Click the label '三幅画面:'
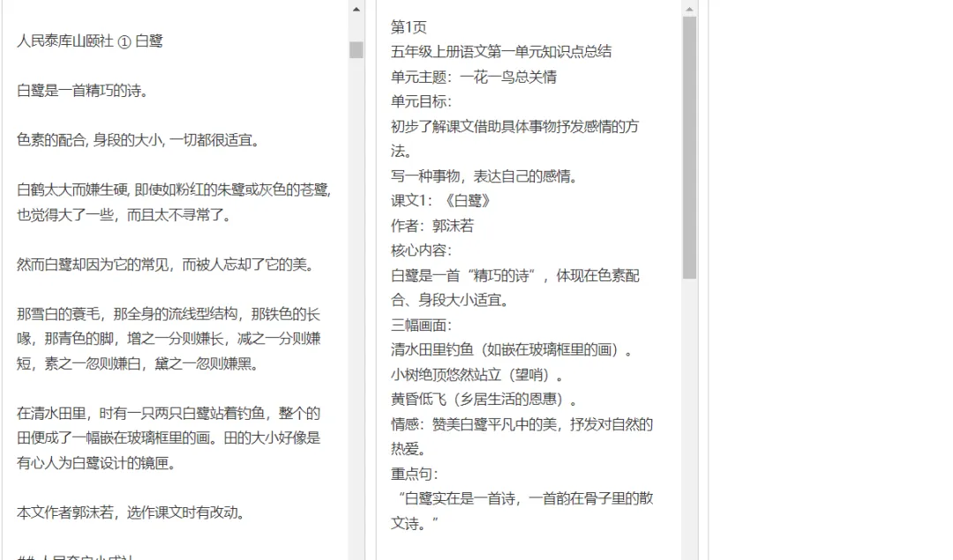This screenshot has height=560, width=953. [421, 325]
